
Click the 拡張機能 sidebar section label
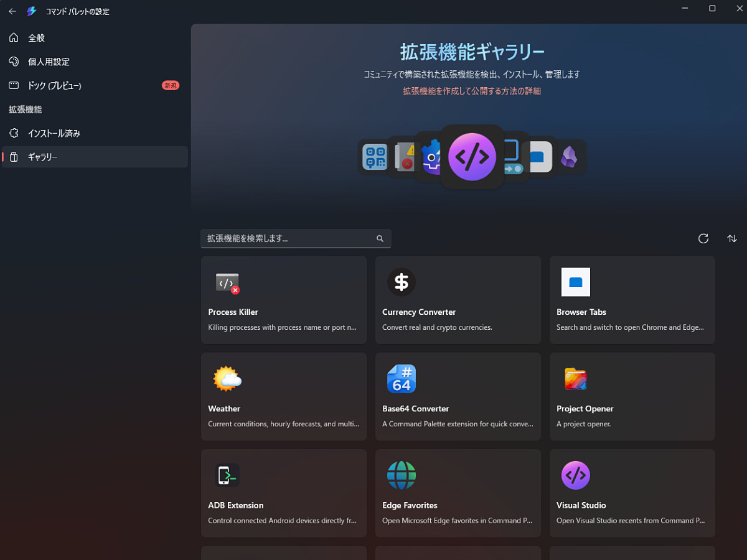(26, 110)
